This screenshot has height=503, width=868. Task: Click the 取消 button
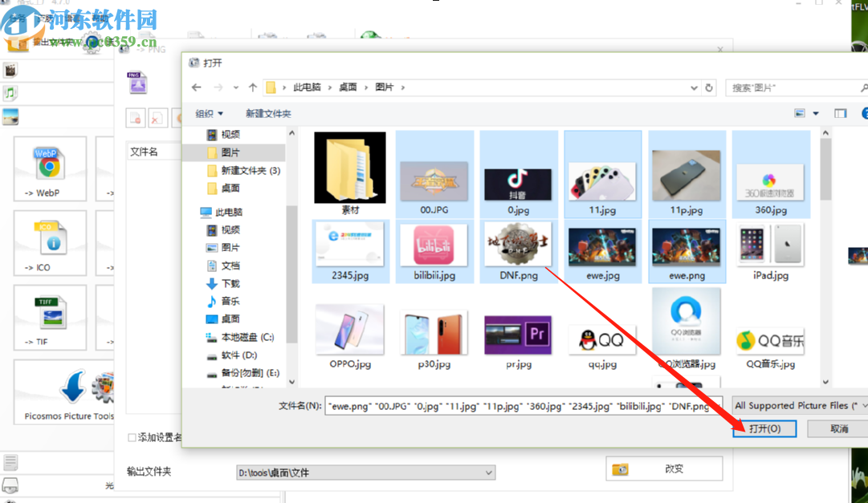click(838, 429)
